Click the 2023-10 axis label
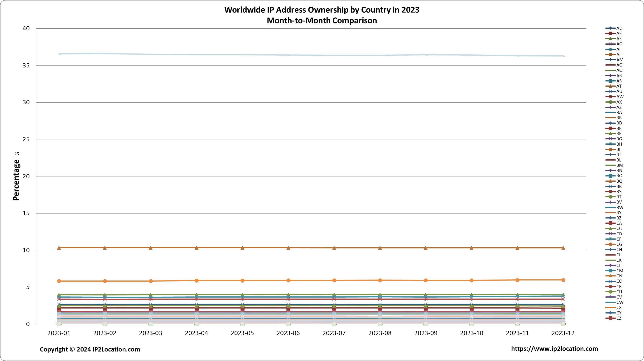The height and width of the screenshot is (361, 644). pos(472,333)
